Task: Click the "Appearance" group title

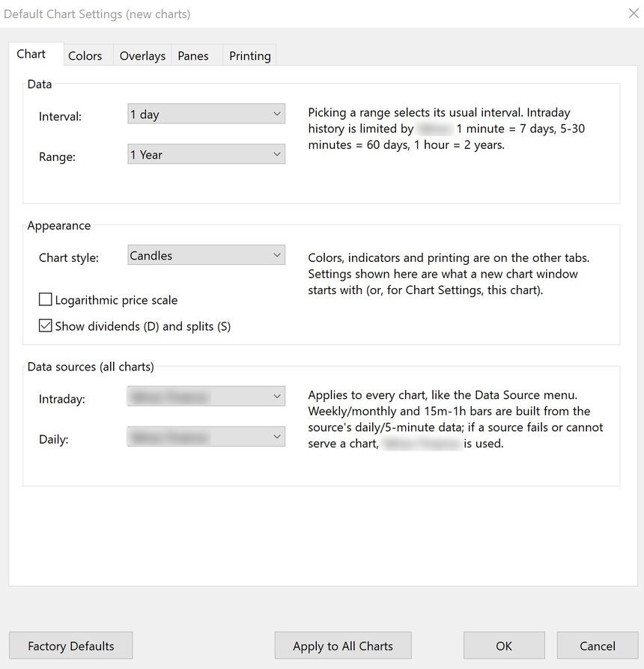Action: click(59, 226)
